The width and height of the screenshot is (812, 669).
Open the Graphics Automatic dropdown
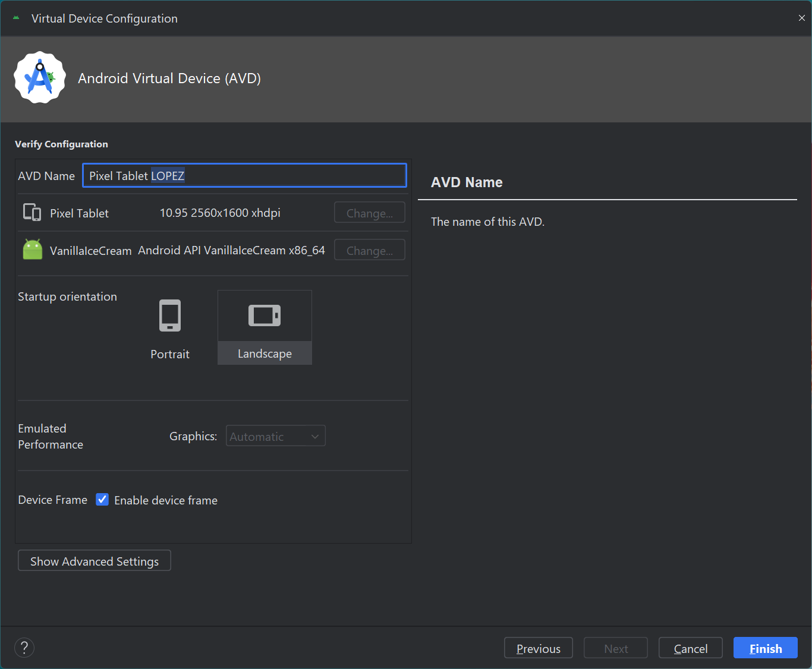click(276, 436)
